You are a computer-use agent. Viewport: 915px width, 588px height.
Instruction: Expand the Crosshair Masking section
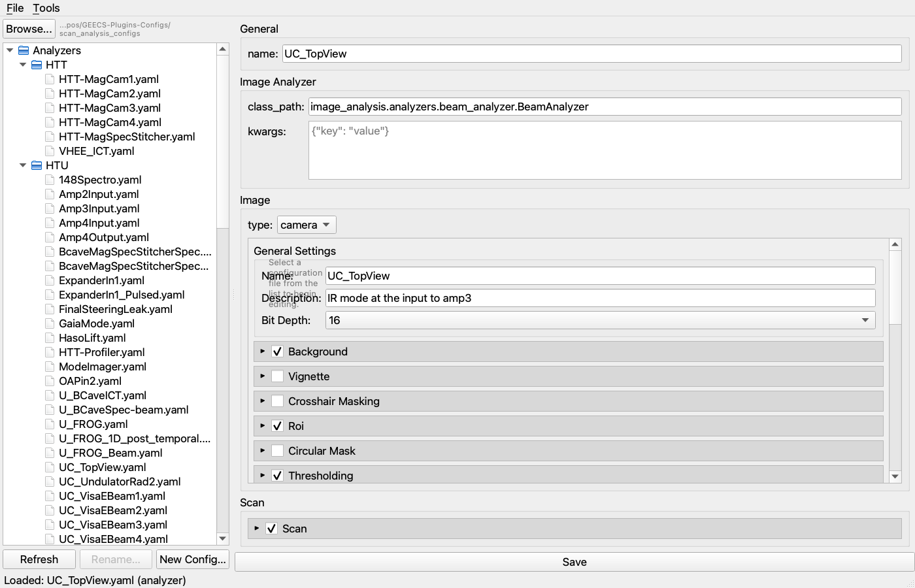262,401
